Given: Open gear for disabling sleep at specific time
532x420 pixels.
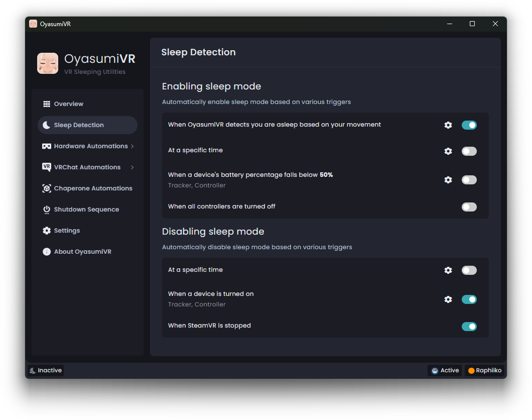Looking at the screenshot, I should coord(448,270).
